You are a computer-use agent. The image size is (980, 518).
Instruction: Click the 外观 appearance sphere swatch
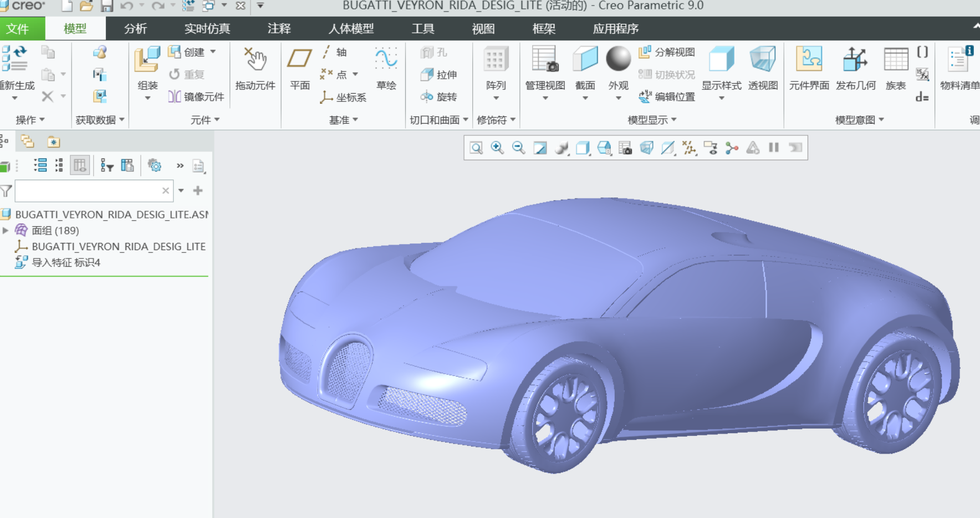click(x=619, y=59)
